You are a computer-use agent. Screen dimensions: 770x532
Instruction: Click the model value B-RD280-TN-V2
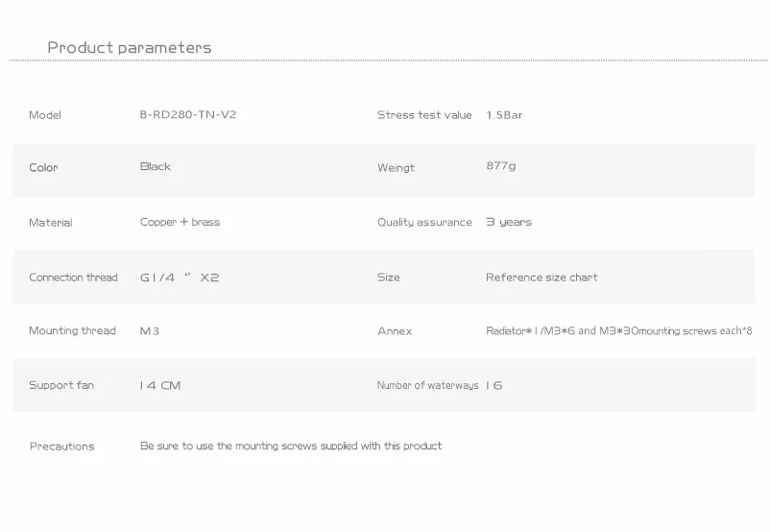pyautogui.click(x=188, y=115)
